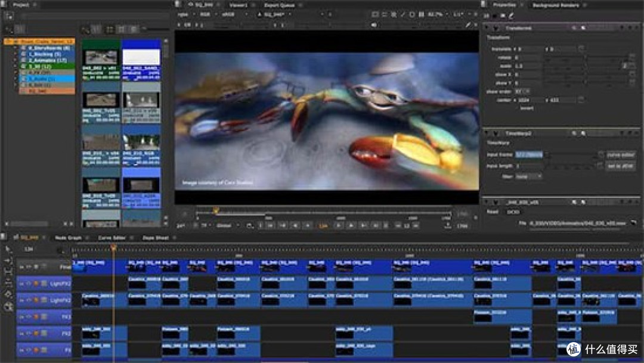This screenshot has height=363, width=644.
Task: Click the export icon beside viewer playback controls
Action: pyautogui.click(x=448, y=225)
